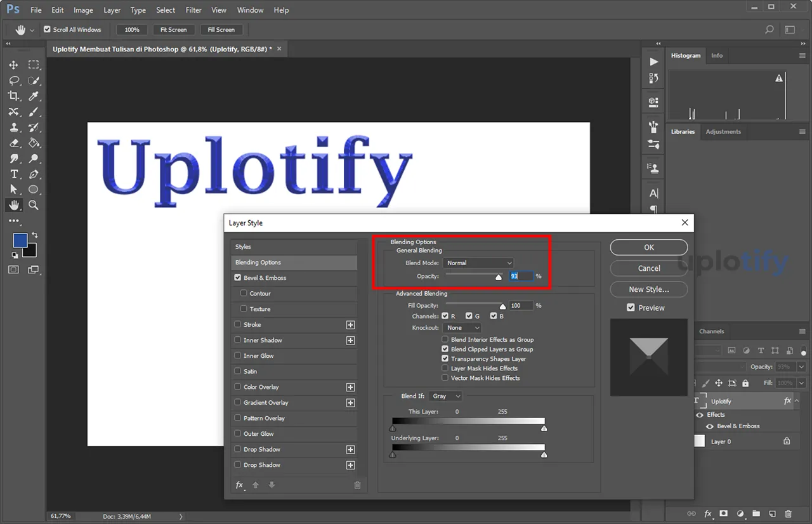Swap foreground and background colors
The image size is (812, 524).
point(34,235)
